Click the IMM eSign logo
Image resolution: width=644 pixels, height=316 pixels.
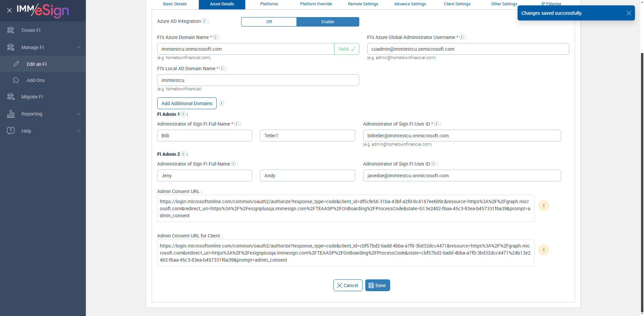coord(43,10)
